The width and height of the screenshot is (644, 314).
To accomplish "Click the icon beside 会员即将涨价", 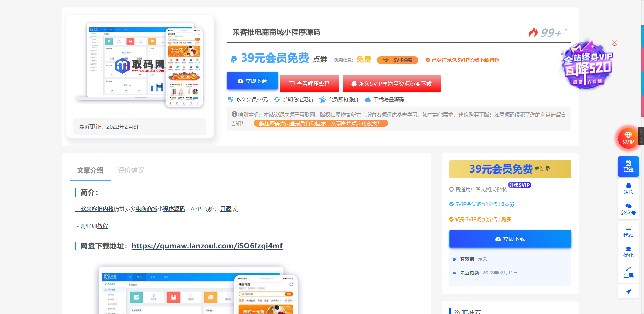I will [322, 100].
